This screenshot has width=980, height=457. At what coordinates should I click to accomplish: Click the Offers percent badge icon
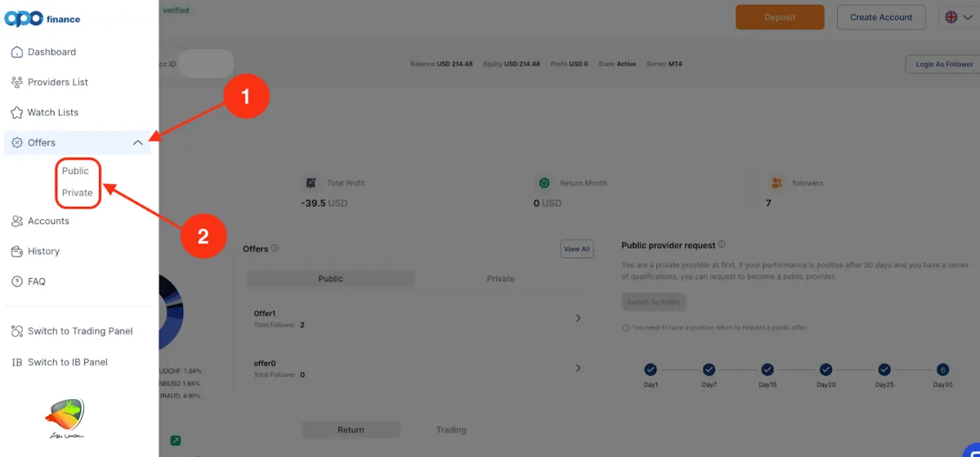tap(17, 142)
